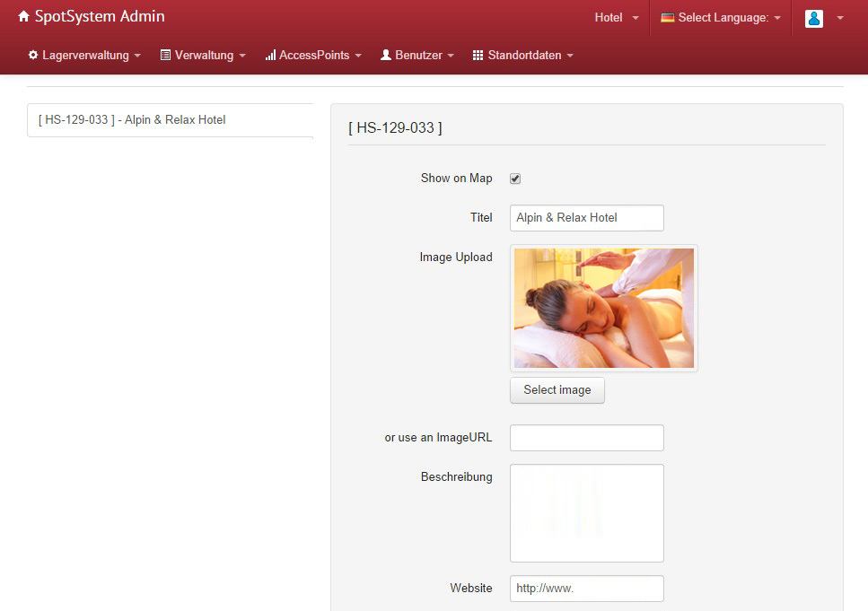Click the blue user avatar icon
The image size is (868, 611).
coord(814,18)
